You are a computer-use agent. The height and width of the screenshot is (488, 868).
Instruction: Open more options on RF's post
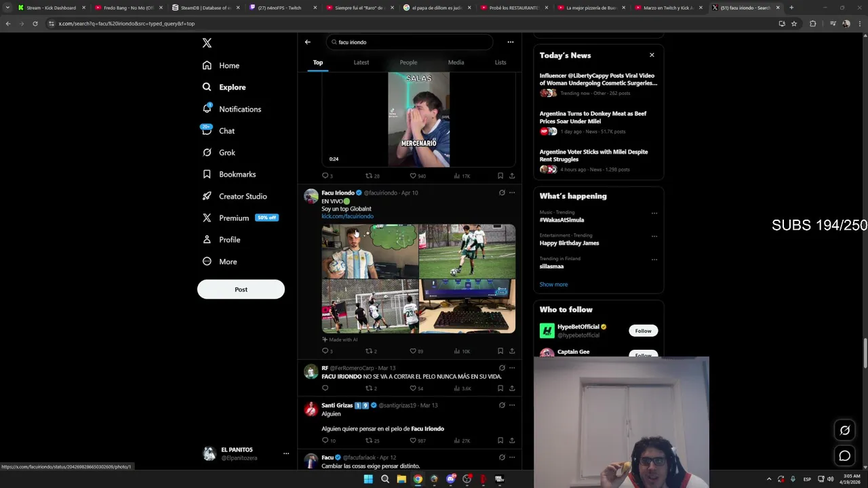[512, 368]
